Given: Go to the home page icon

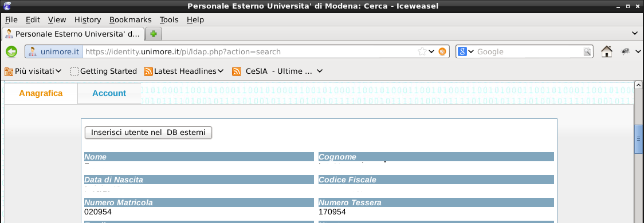Looking at the screenshot, I should click(607, 51).
